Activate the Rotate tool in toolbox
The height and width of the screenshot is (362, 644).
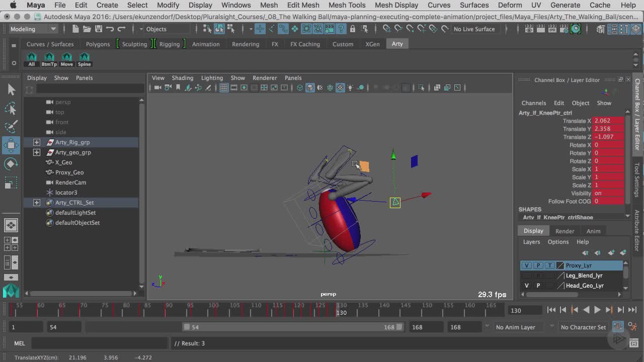(x=11, y=164)
